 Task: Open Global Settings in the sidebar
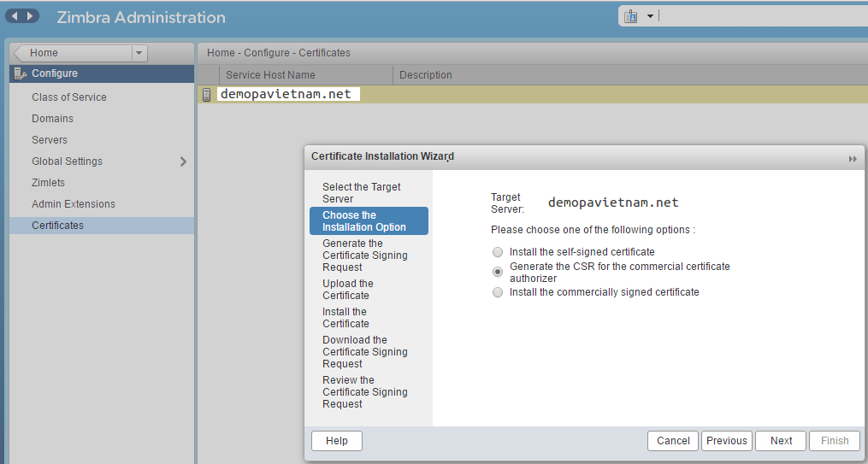(67, 162)
